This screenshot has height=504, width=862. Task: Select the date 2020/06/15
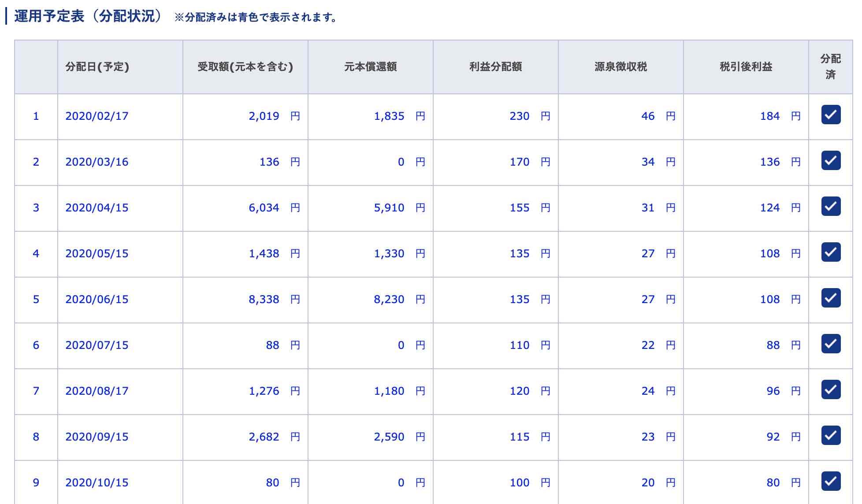(97, 299)
